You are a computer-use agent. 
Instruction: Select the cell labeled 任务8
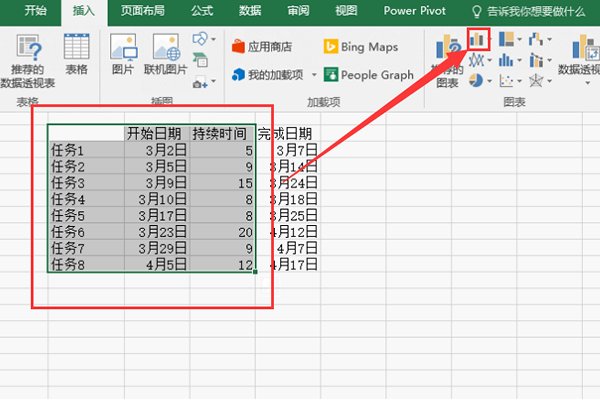86,264
